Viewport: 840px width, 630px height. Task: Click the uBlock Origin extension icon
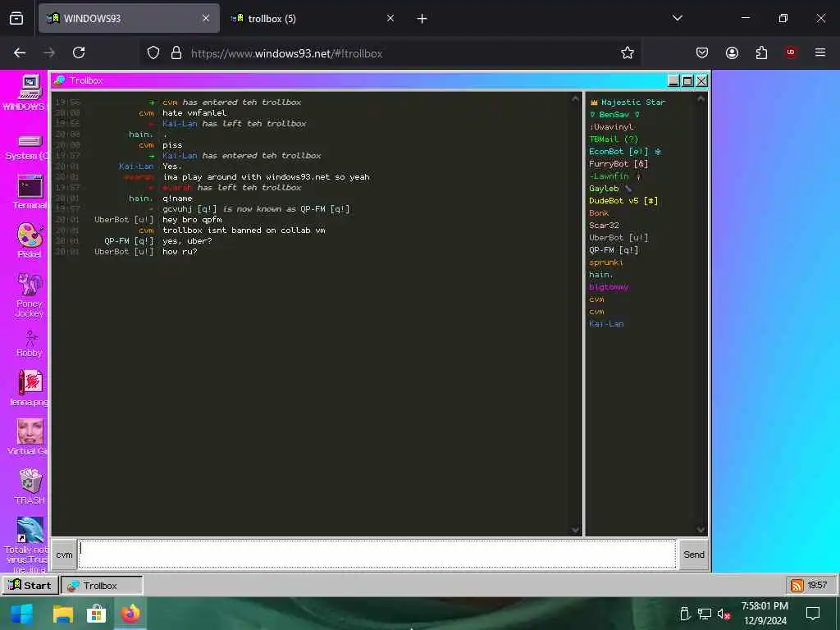791,52
